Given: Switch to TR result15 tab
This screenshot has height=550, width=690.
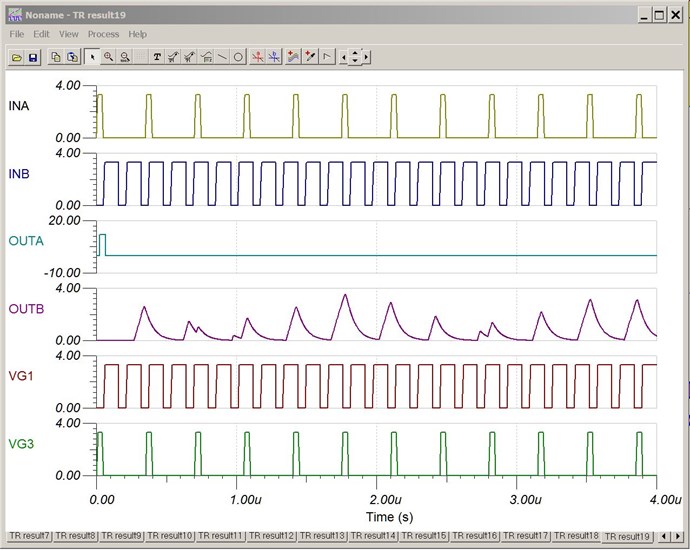Looking at the screenshot, I should coord(424,536).
